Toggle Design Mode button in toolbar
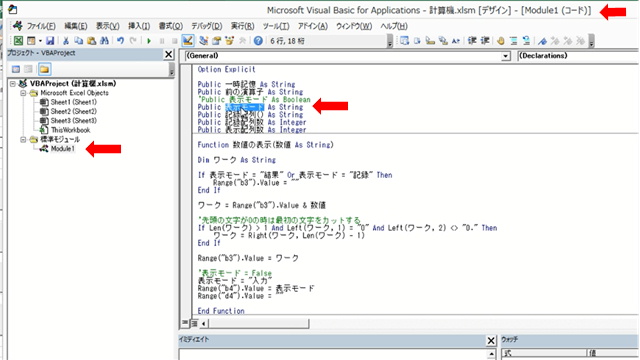This screenshot has height=360, width=640. [188, 40]
